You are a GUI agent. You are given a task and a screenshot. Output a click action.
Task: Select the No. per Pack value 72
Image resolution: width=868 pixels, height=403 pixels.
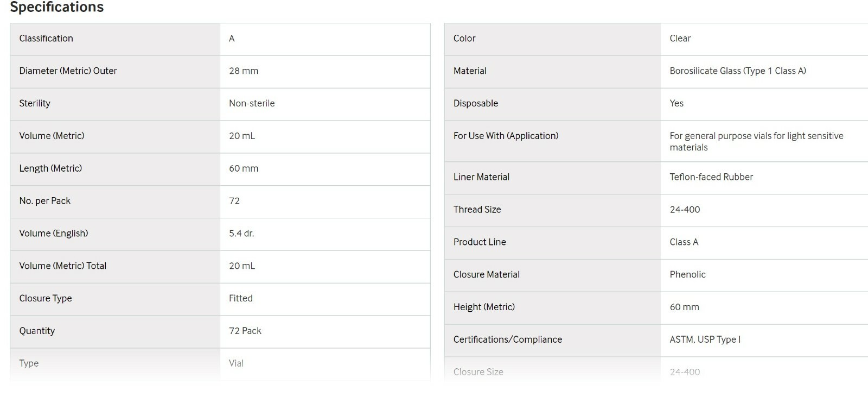click(x=234, y=201)
